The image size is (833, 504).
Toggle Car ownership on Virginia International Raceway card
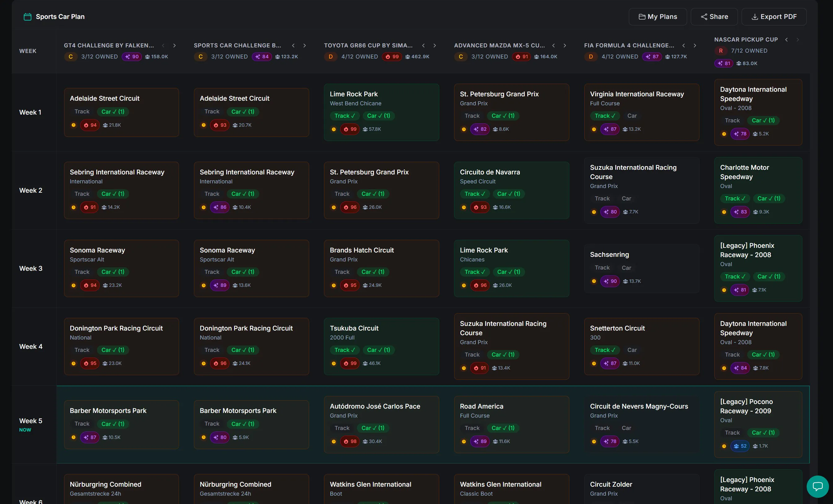coord(632,116)
